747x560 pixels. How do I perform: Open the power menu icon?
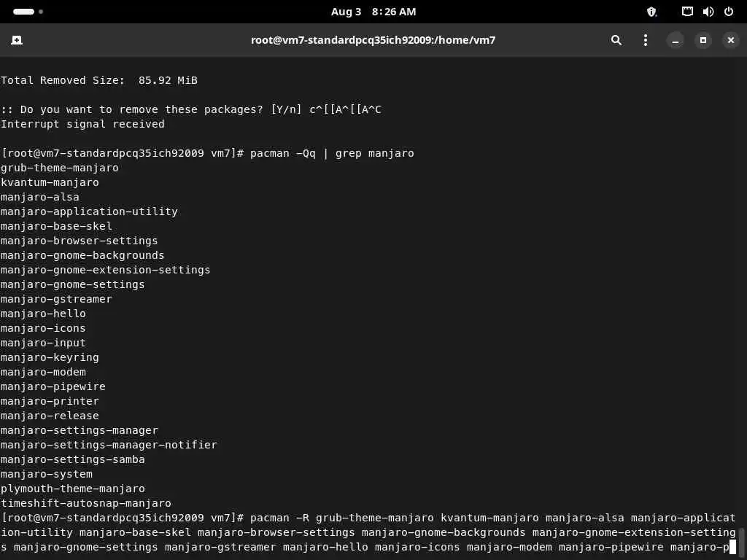729,12
